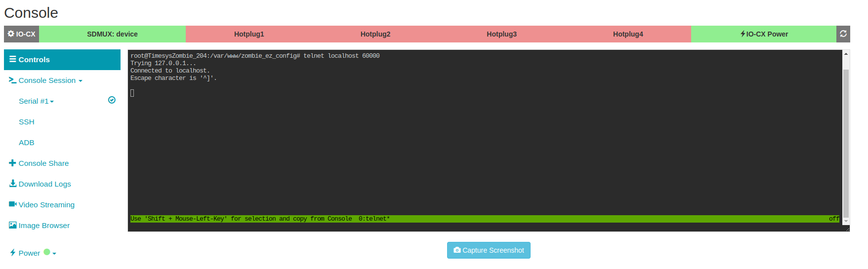Click the terminal scrollbar down arrow

846,221
